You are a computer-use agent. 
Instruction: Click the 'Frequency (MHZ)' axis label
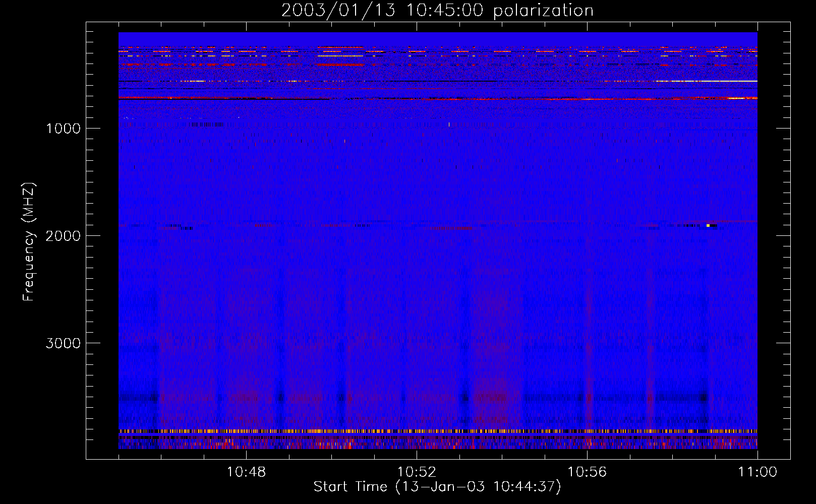29,242
